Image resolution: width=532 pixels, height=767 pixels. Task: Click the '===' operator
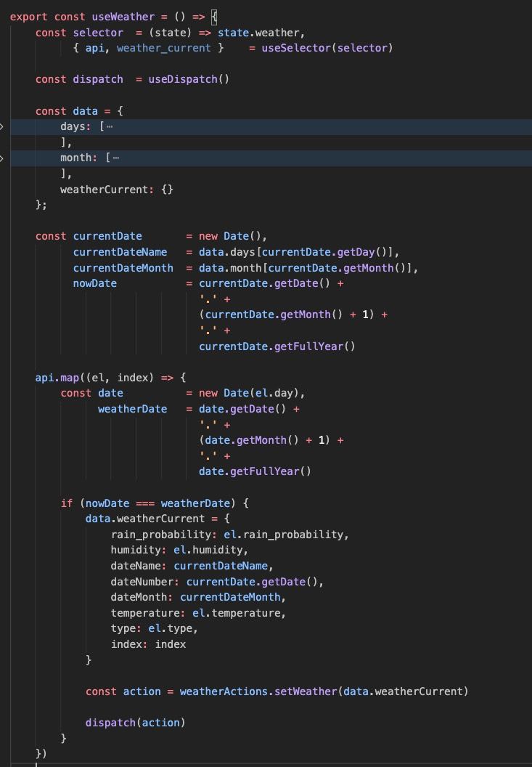coord(145,503)
